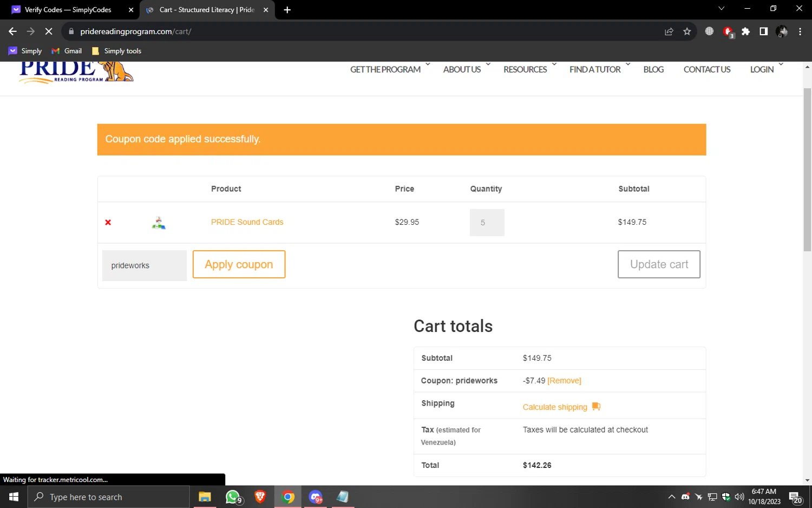Image resolution: width=812 pixels, height=508 pixels.
Task: Expand the GET THE PROGRAM chevron arrow
Action: (x=428, y=64)
